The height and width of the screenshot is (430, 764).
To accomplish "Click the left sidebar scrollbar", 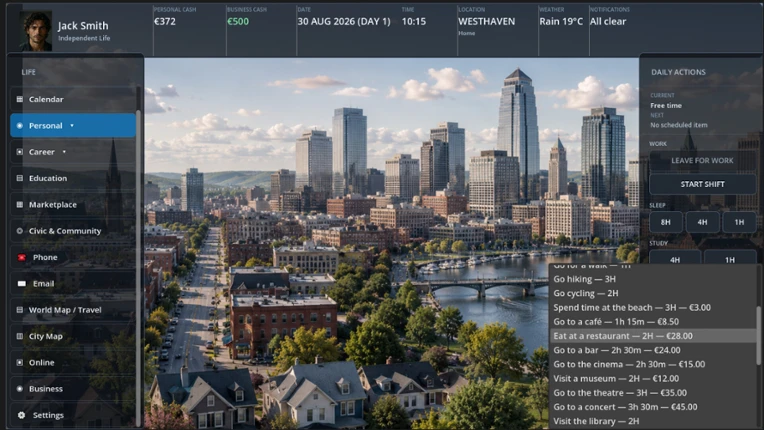I will pos(138,268).
